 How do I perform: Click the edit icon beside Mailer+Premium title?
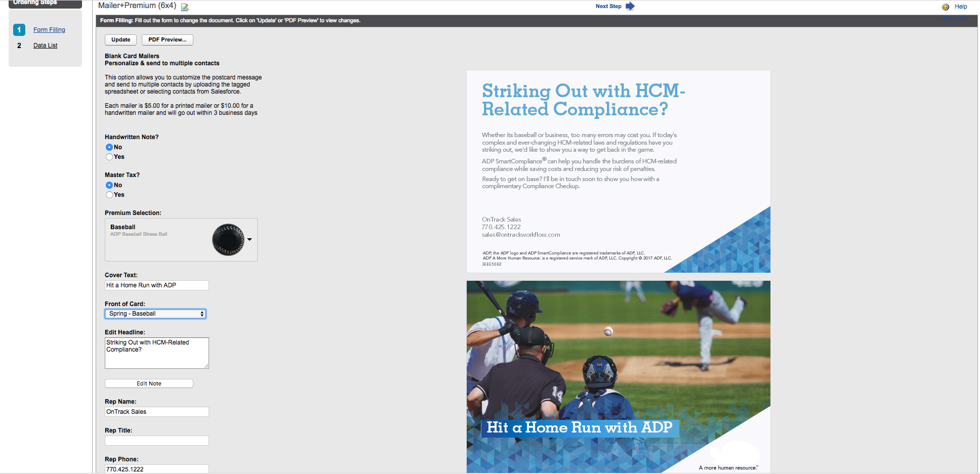point(185,7)
